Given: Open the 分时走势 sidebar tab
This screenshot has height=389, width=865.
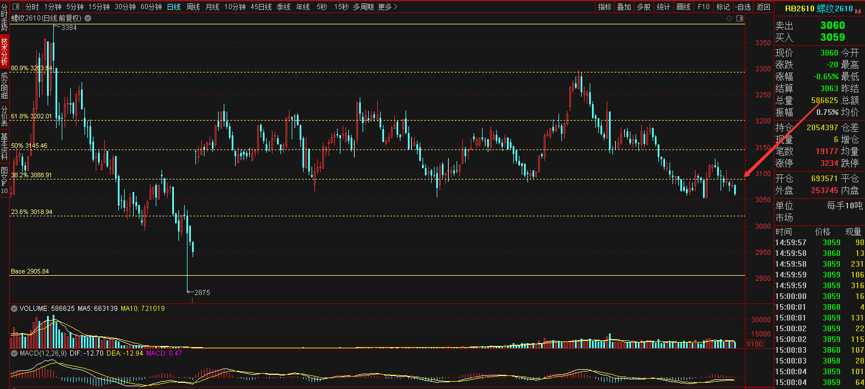Looking at the screenshot, I should click(x=4, y=18).
